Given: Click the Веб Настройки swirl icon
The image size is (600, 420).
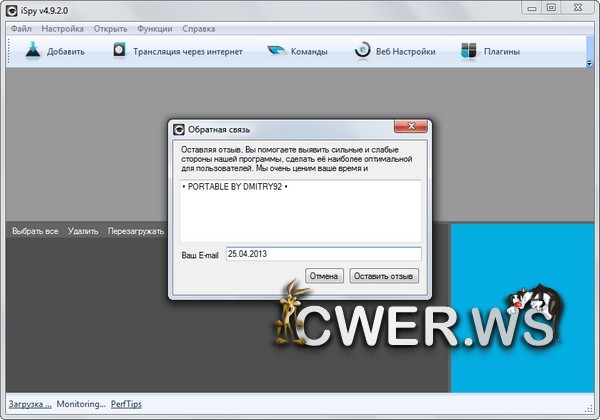Looking at the screenshot, I should 362,50.
